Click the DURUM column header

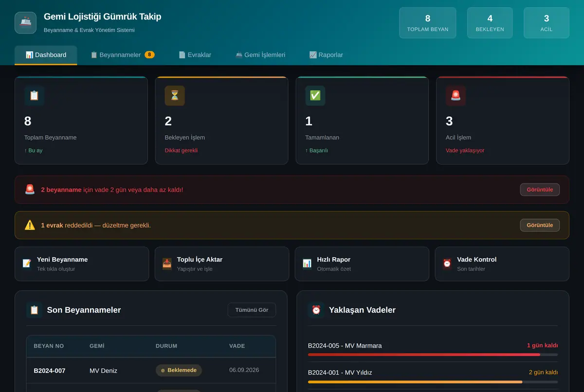(166, 346)
